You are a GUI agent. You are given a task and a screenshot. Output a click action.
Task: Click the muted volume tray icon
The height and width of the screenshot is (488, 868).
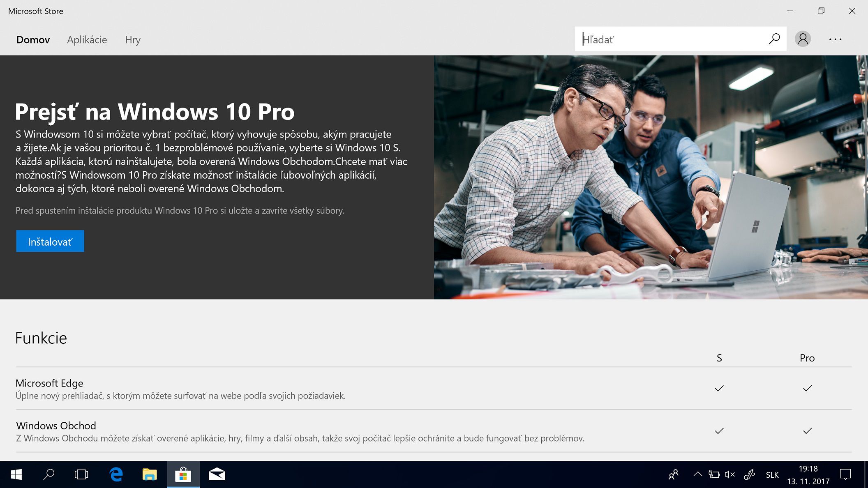[730, 474]
